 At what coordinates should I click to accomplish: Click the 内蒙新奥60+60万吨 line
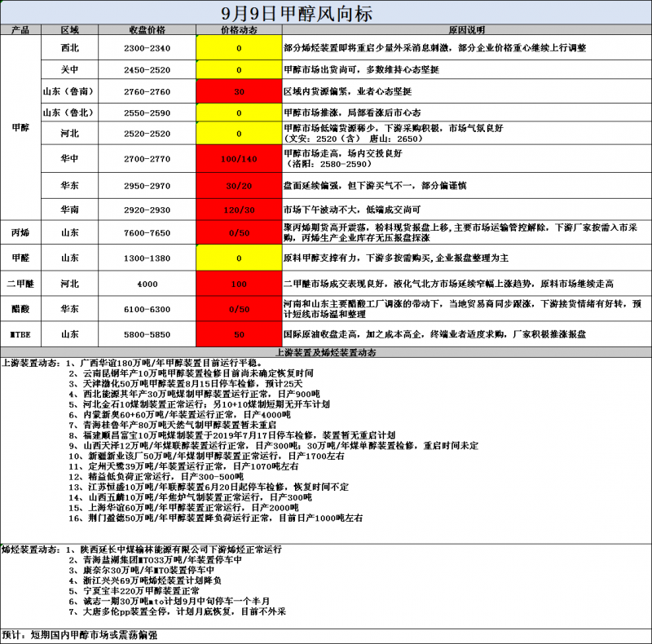(x=179, y=414)
